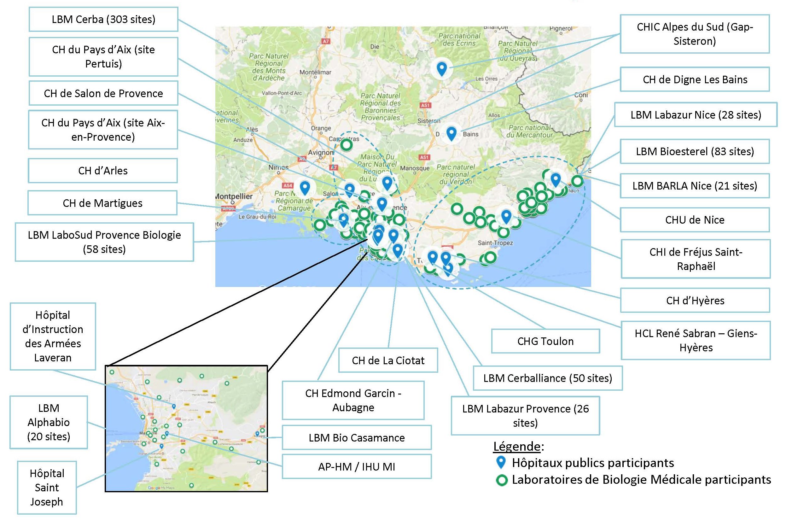Select the CH d'Hyères label
804x532 pixels.
(695, 300)
